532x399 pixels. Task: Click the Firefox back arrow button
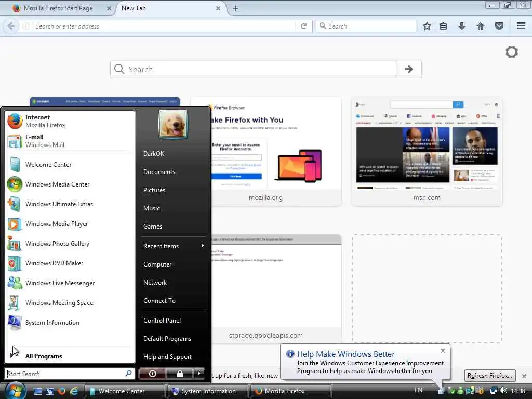pos(11,26)
